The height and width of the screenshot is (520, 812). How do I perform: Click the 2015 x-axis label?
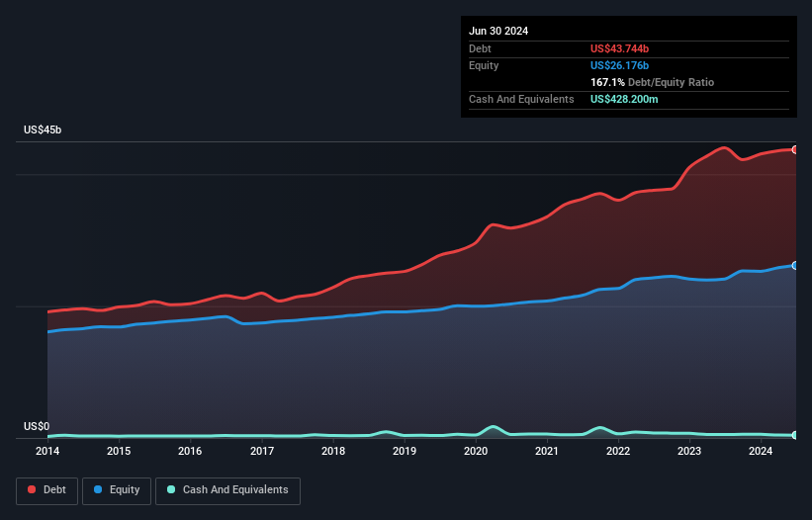[x=119, y=451]
